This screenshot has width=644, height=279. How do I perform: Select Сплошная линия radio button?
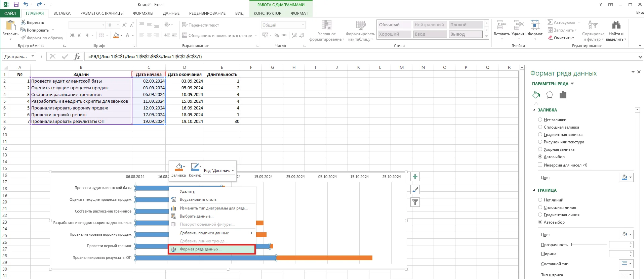click(x=540, y=207)
